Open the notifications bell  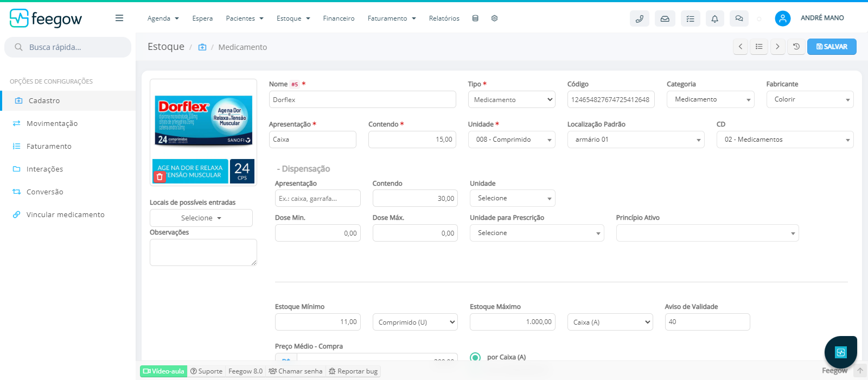715,18
